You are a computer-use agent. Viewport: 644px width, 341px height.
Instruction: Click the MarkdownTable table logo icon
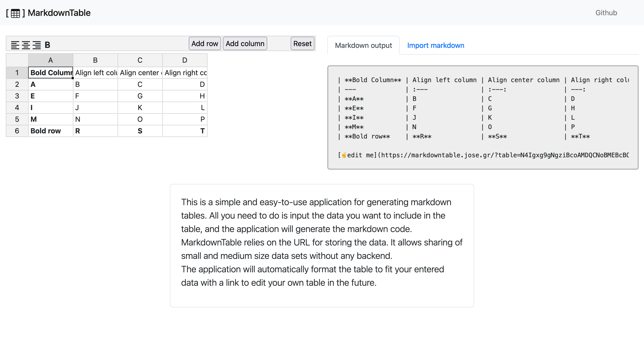coord(15,13)
